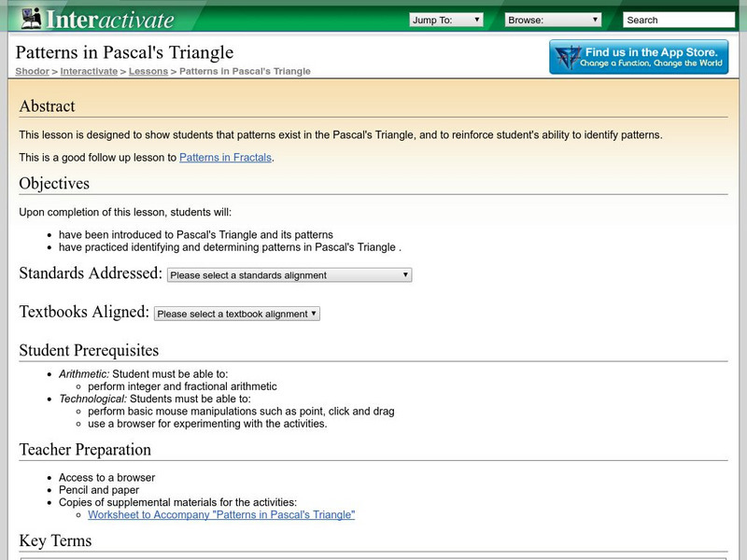Follow the Lessons breadcrumb link
This screenshot has height=560, width=747.
coord(148,71)
